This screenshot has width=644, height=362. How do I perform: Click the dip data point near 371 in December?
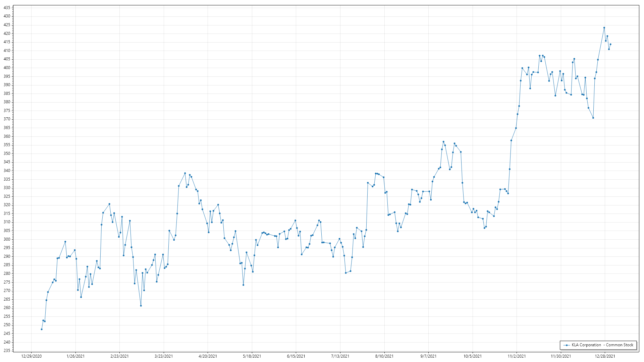click(x=593, y=118)
